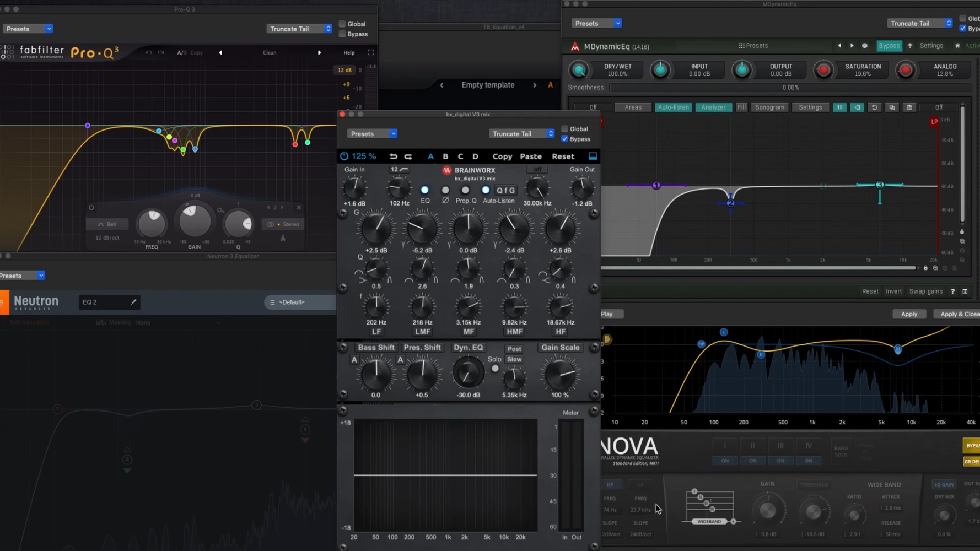Image resolution: width=980 pixels, height=551 pixels.
Task: Open the Sonogram view in MDynamicEq
Action: 769,107
